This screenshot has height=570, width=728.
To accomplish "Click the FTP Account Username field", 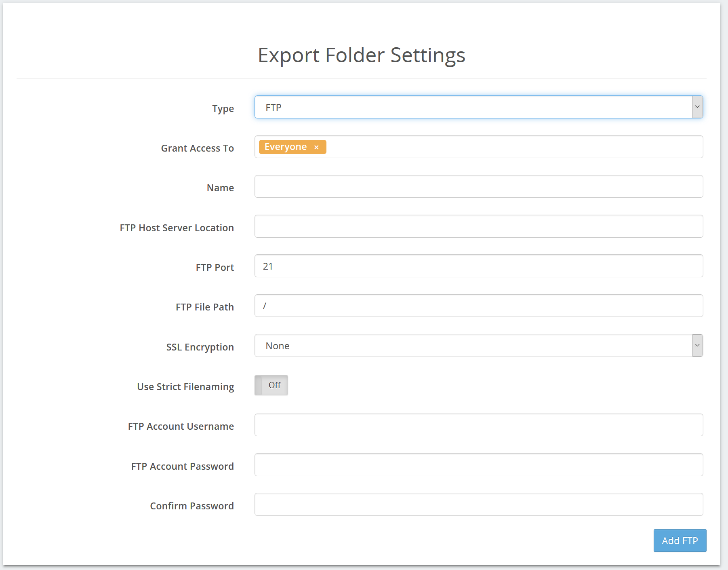I will coord(479,425).
